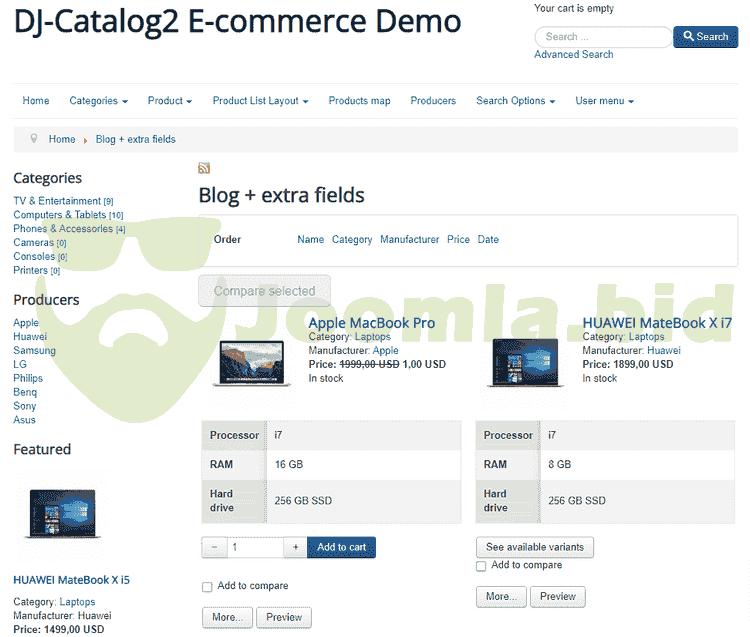Open the Search Options dropdown
The height and width of the screenshot is (637, 750).
click(x=515, y=101)
